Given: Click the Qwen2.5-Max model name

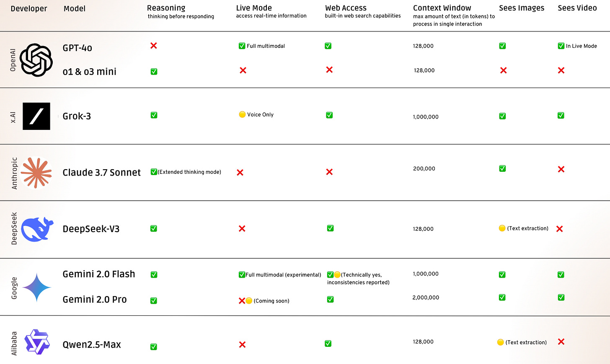Looking at the screenshot, I should click(x=92, y=345).
